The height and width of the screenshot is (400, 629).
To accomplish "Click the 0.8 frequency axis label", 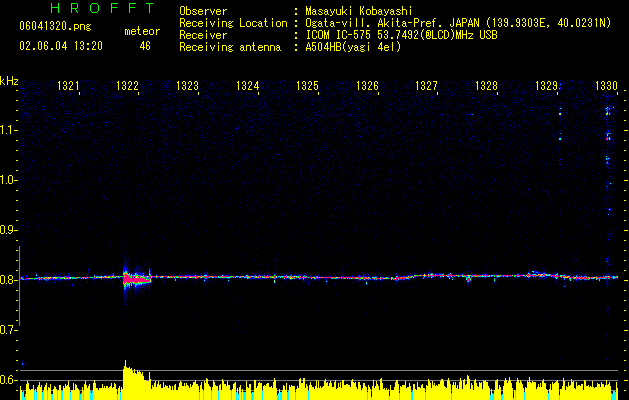I will pos(9,280).
